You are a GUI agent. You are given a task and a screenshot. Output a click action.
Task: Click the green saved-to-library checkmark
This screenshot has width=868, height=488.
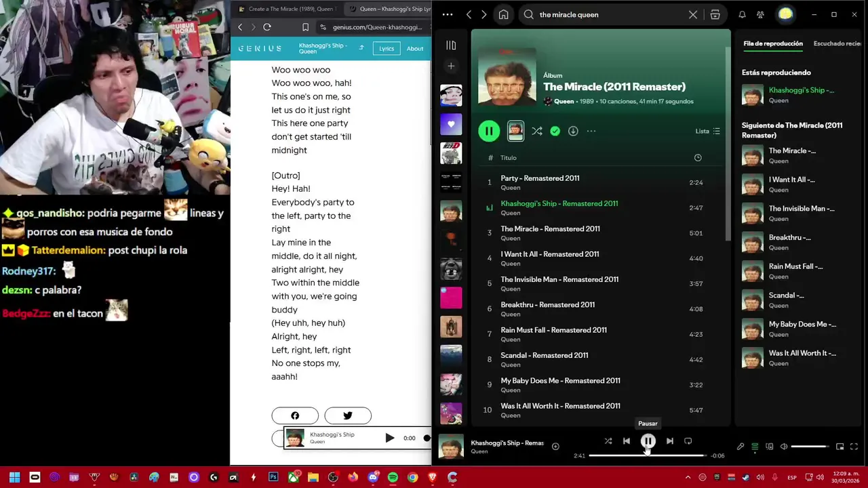click(555, 131)
